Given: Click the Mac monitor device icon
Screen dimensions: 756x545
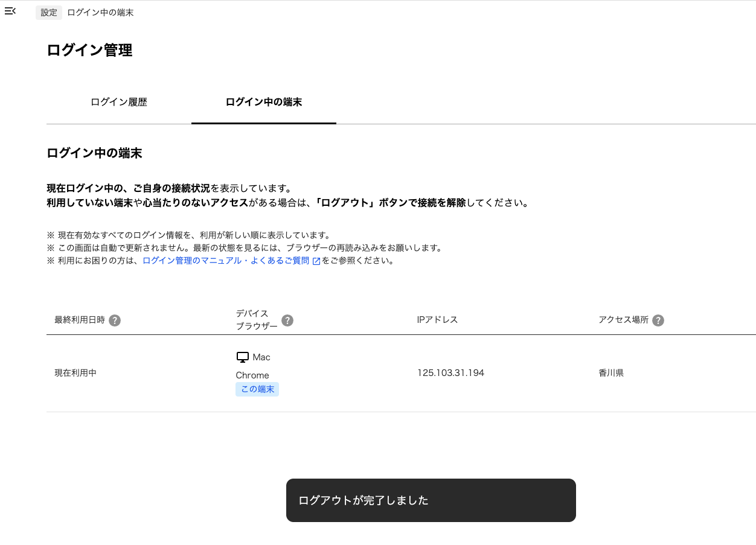Looking at the screenshot, I should click(x=242, y=356).
